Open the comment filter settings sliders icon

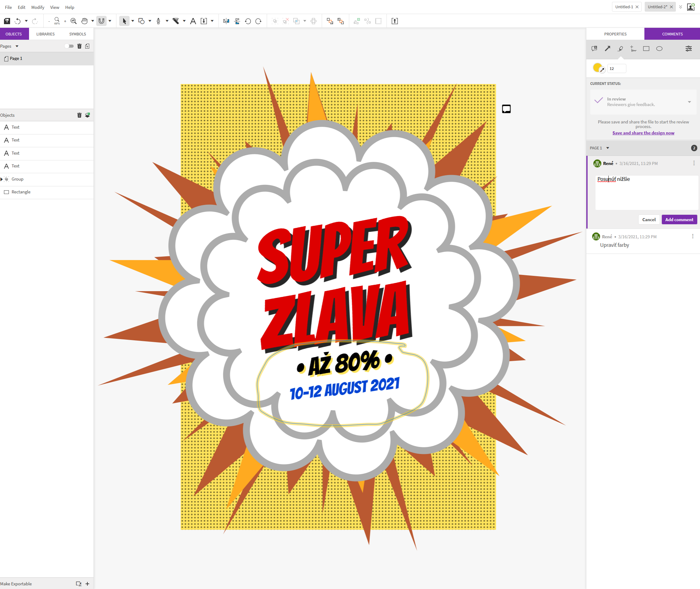[x=689, y=49]
